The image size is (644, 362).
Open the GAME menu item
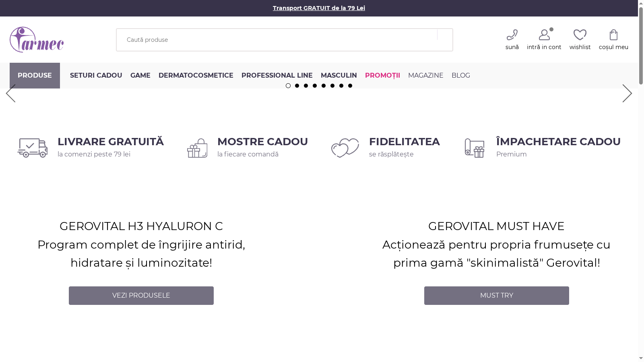coord(140,76)
